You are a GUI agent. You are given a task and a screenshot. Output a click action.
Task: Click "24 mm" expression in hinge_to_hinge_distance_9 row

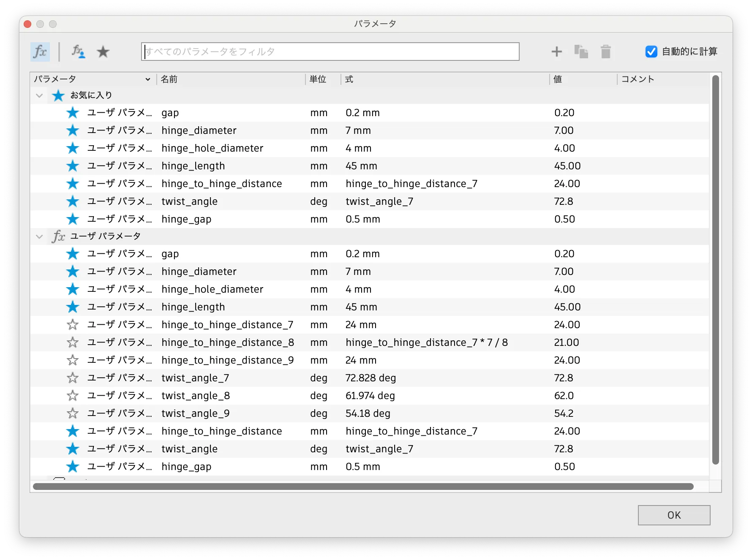(x=361, y=360)
